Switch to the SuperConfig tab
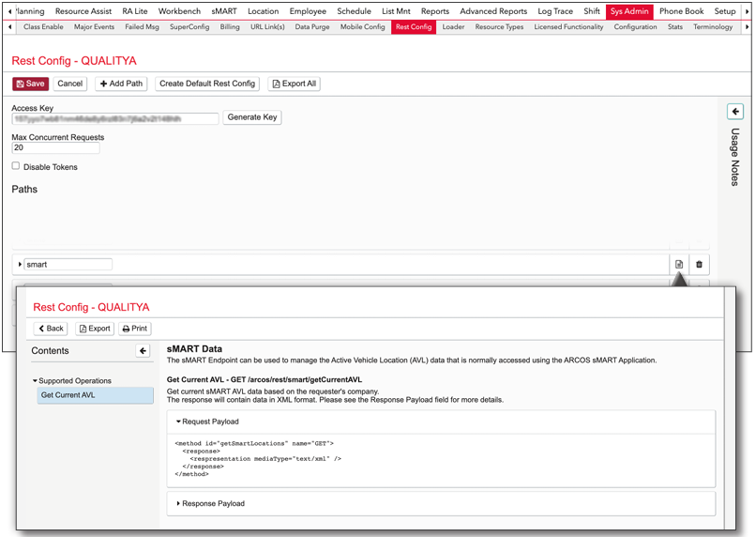The height and width of the screenshot is (537, 756). [189, 27]
